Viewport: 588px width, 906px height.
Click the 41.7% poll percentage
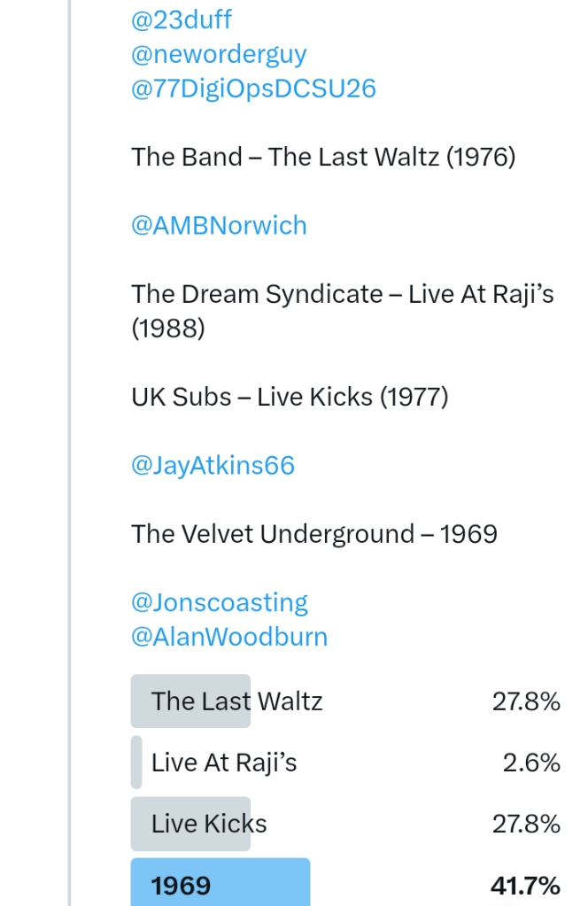click(525, 885)
